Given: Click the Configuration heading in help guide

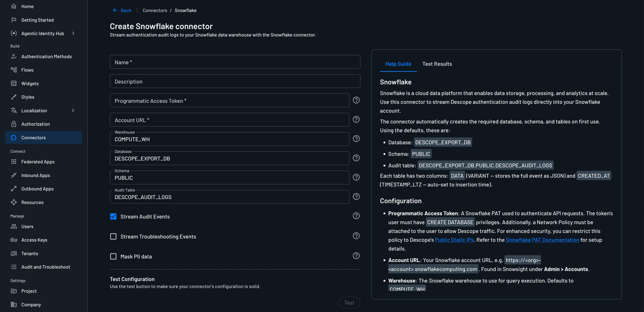Looking at the screenshot, I should click(401, 201).
